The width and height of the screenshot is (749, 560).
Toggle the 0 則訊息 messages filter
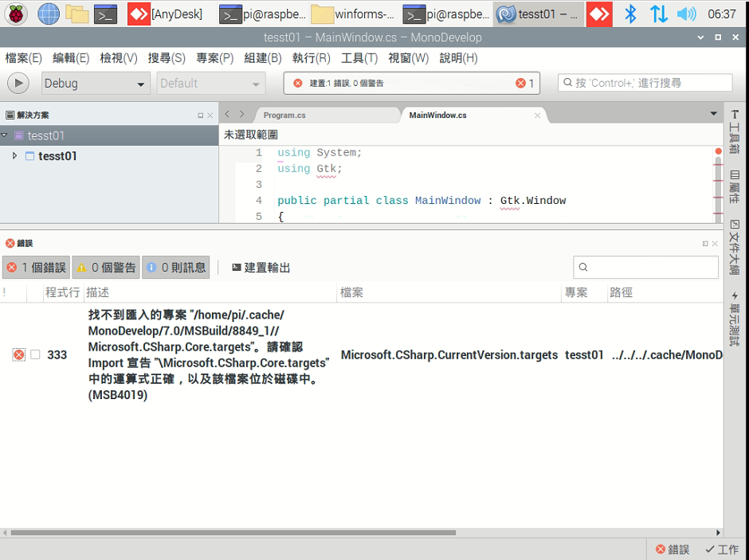click(x=176, y=268)
